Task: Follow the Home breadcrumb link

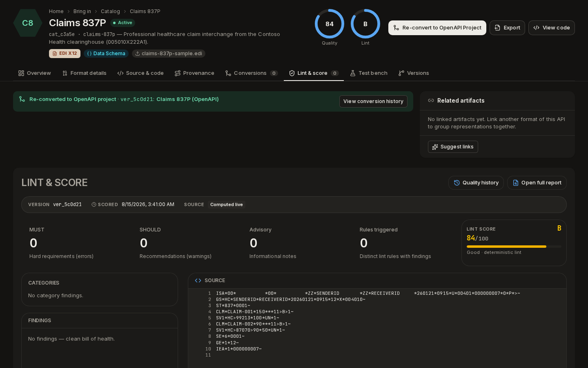Action: tap(56, 11)
